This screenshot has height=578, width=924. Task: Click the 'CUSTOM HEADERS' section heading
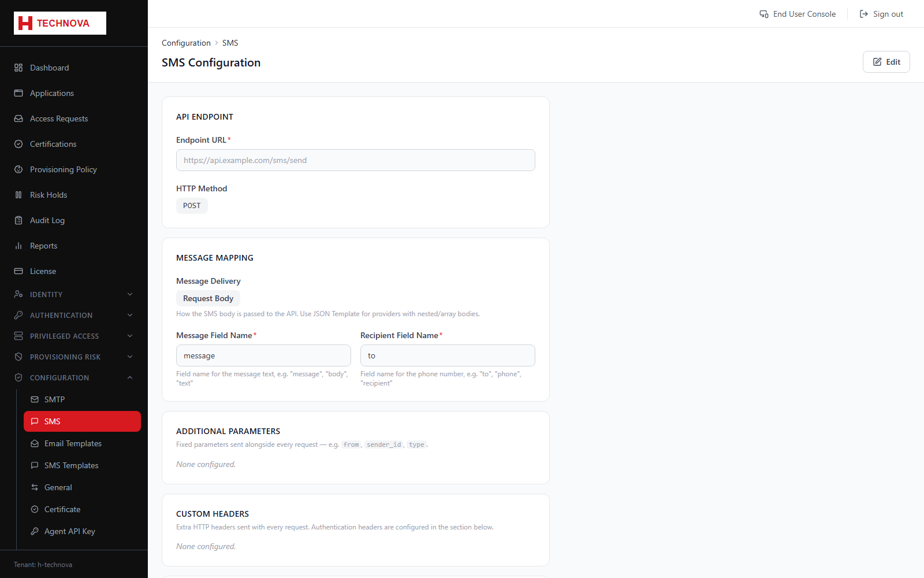click(x=213, y=514)
